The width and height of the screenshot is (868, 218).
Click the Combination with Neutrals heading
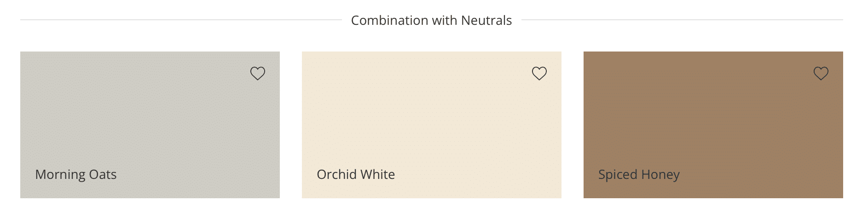[432, 21]
